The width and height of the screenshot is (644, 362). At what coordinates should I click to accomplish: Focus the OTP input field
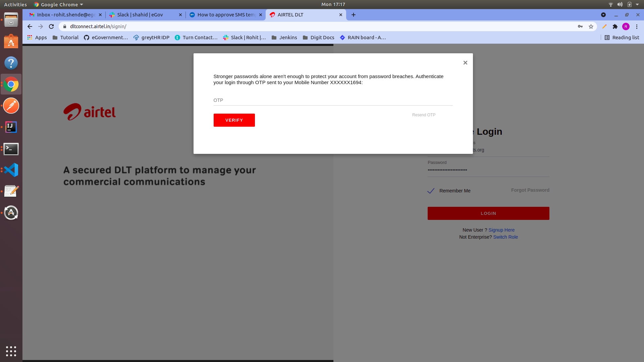coord(333,100)
